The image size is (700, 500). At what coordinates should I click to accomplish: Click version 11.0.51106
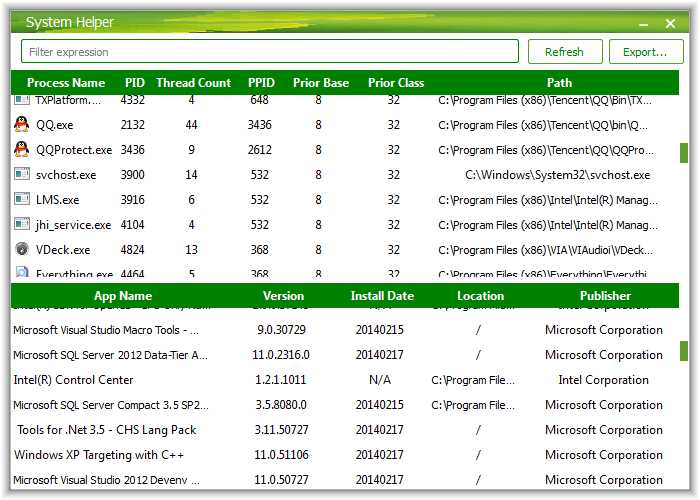pos(281,455)
